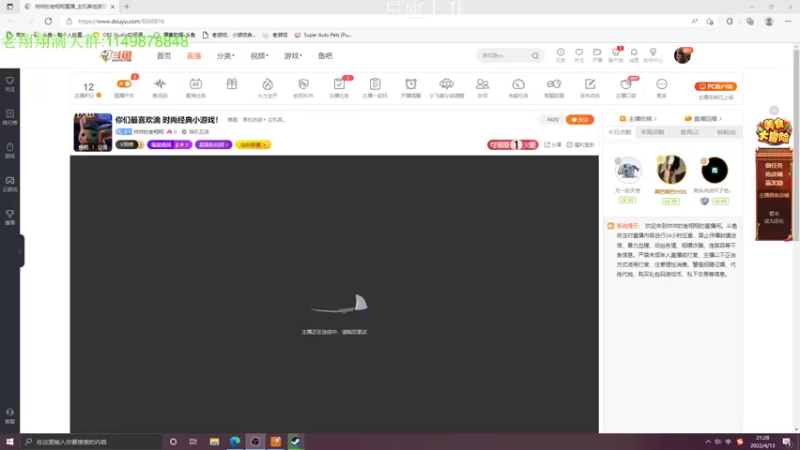Click the 举报 report link
The width and height of the screenshot is (800, 450).
232,120
